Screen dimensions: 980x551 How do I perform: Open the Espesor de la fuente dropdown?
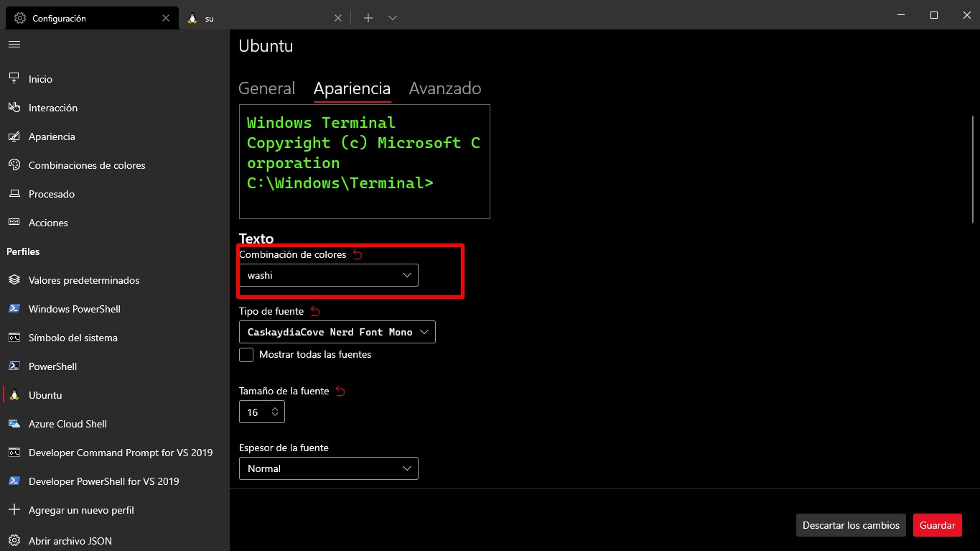coord(329,468)
